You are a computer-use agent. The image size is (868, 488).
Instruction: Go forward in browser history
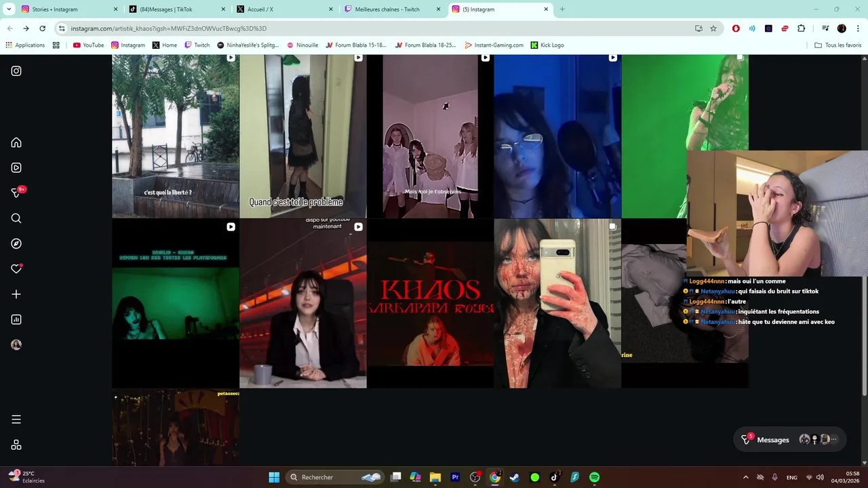26,28
